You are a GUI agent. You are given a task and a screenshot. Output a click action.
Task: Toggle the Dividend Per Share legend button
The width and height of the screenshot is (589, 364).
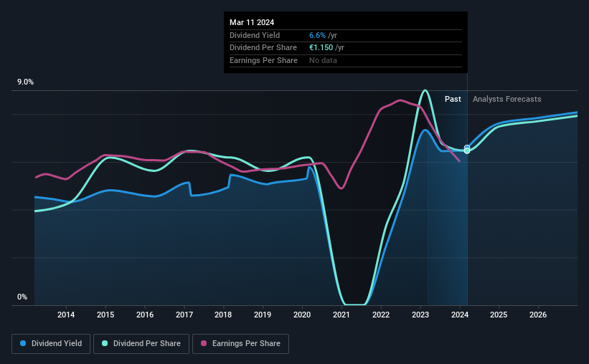coord(141,344)
